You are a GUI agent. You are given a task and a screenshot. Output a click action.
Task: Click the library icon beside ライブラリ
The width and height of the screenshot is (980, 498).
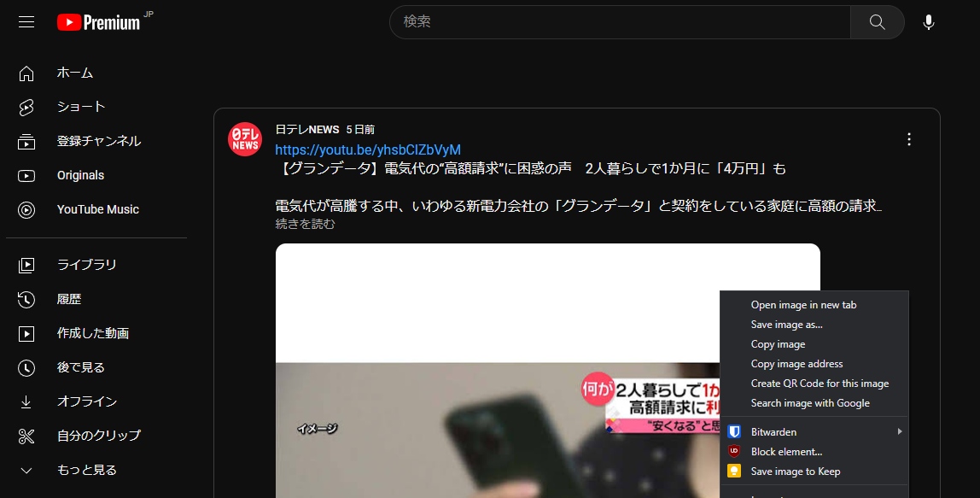pos(26,266)
